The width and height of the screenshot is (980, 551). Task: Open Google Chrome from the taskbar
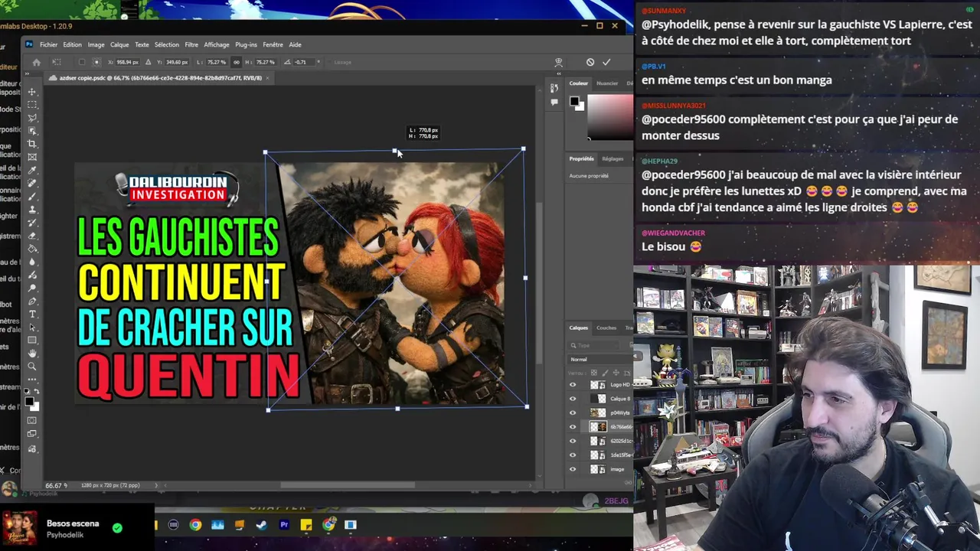click(x=195, y=525)
